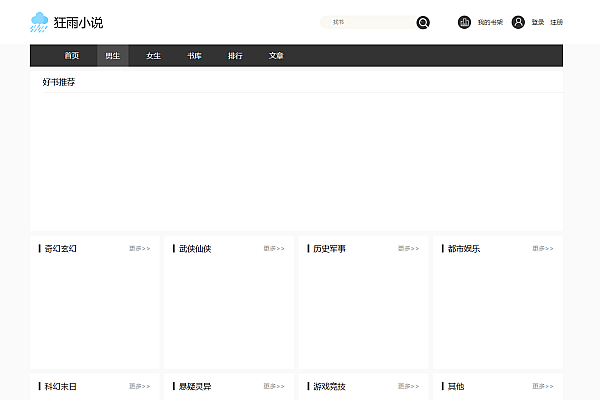
Task: Expand 更多>> in 武侠仙侠 section
Action: (274, 248)
